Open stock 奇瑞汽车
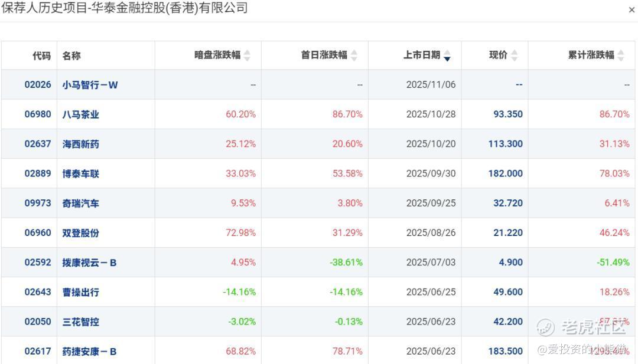This screenshot has height=364, width=638. [x=80, y=204]
